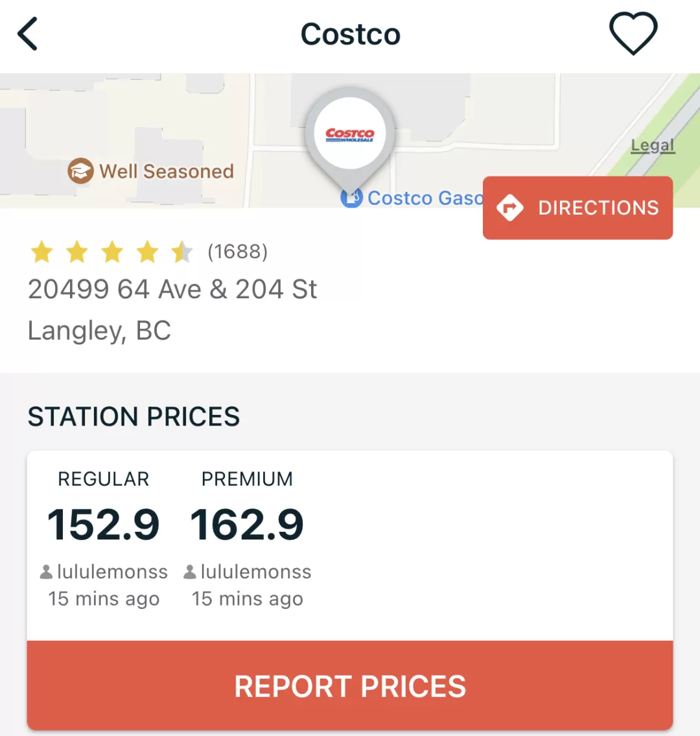Tap the Costco Gasoline map label
Screen dimensions: 700x736
[x=425, y=198]
